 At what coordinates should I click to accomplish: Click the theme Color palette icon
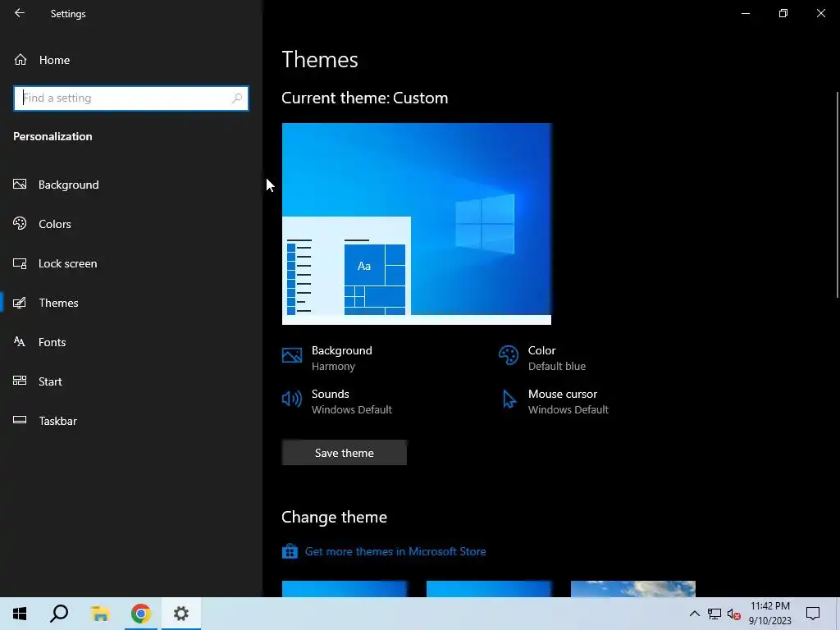coord(509,355)
